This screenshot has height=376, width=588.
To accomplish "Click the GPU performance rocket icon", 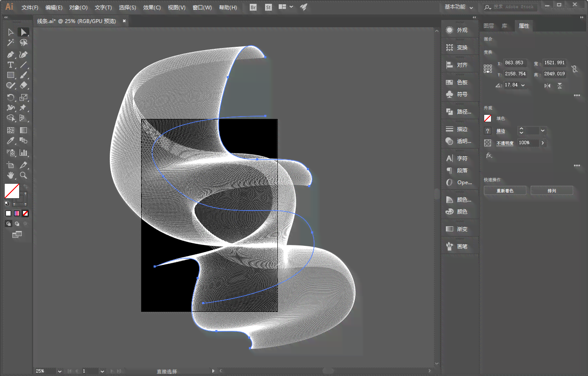I will click(303, 7).
